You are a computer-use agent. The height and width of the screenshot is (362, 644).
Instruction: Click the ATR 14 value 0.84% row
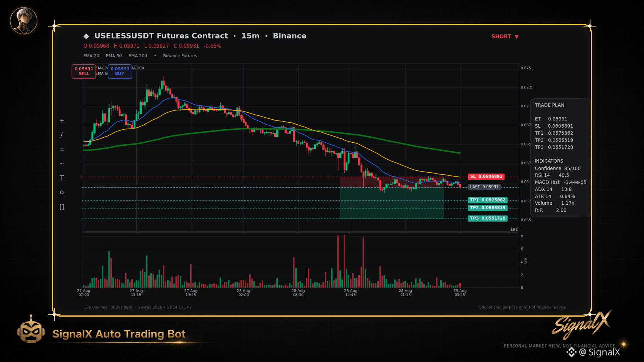click(555, 197)
